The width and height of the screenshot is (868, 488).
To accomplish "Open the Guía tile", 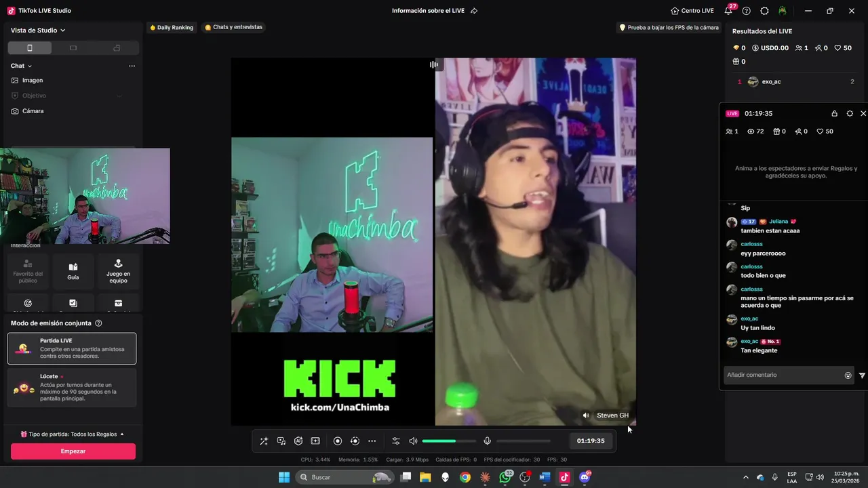I will coord(73,271).
